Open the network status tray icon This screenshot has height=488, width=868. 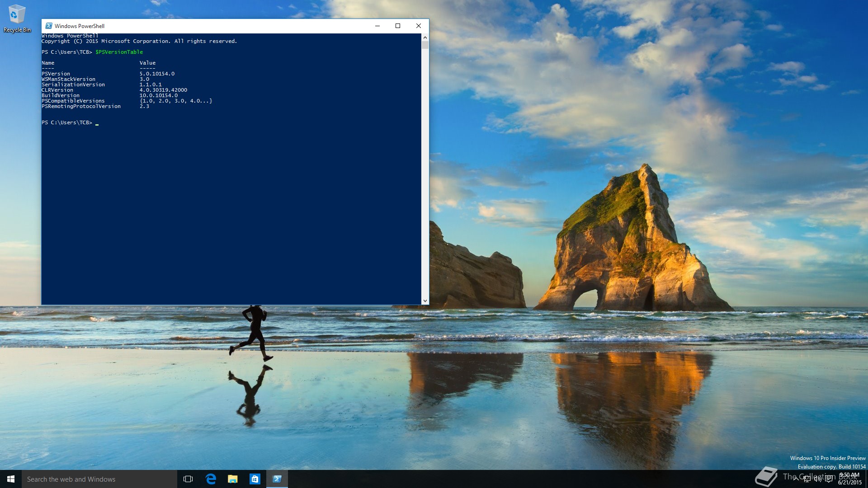(x=807, y=479)
